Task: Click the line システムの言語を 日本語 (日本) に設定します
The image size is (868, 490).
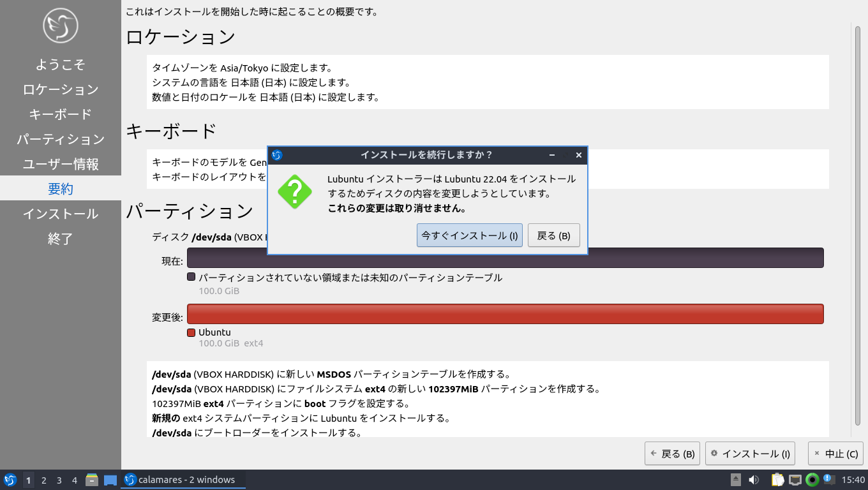Action: pyautogui.click(x=252, y=82)
